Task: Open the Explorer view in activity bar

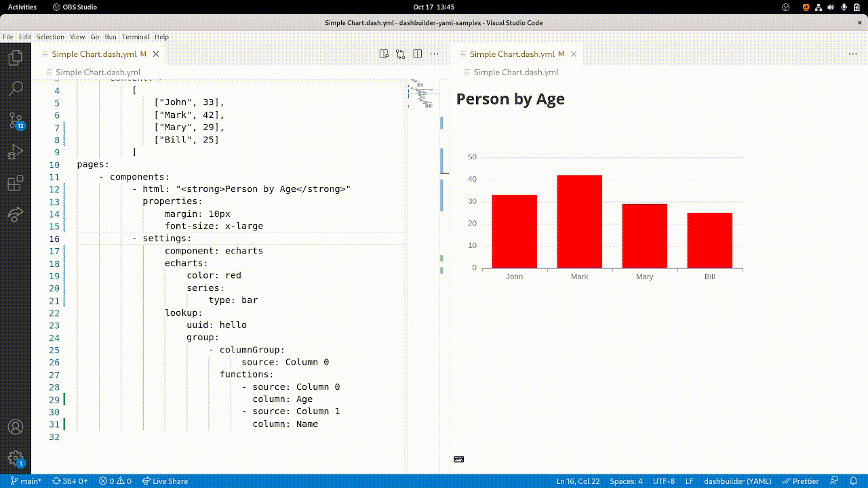Action: [15, 58]
